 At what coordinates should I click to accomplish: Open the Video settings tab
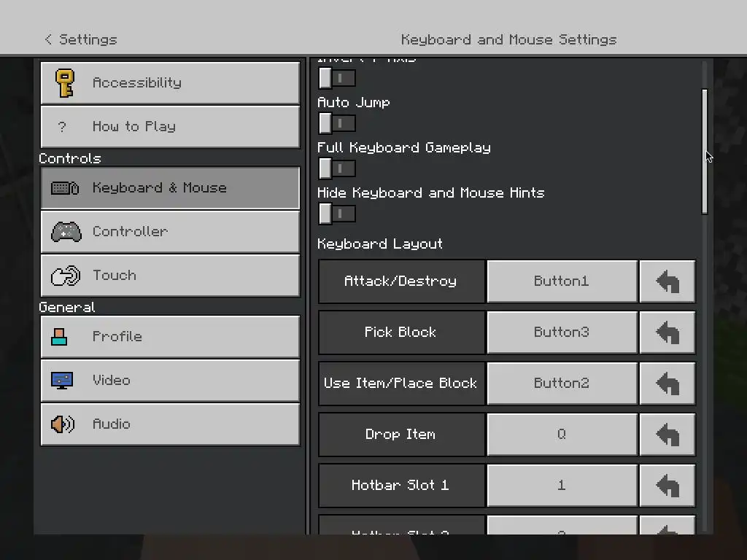pos(170,381)
